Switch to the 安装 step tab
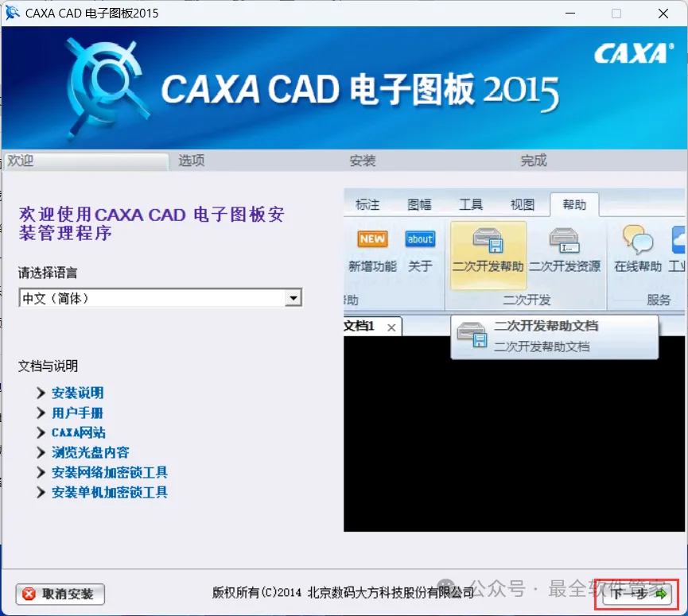Viewport: 688px width, 616px height. (363, 161)
